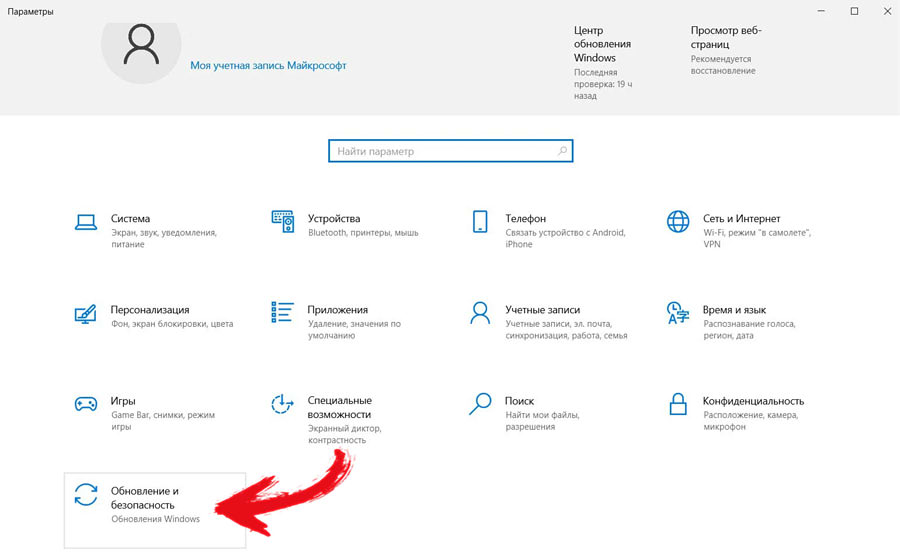Click 'Распознавание голоса, регион, дата' text
900x560 pixels.
(x=749, y=330)
